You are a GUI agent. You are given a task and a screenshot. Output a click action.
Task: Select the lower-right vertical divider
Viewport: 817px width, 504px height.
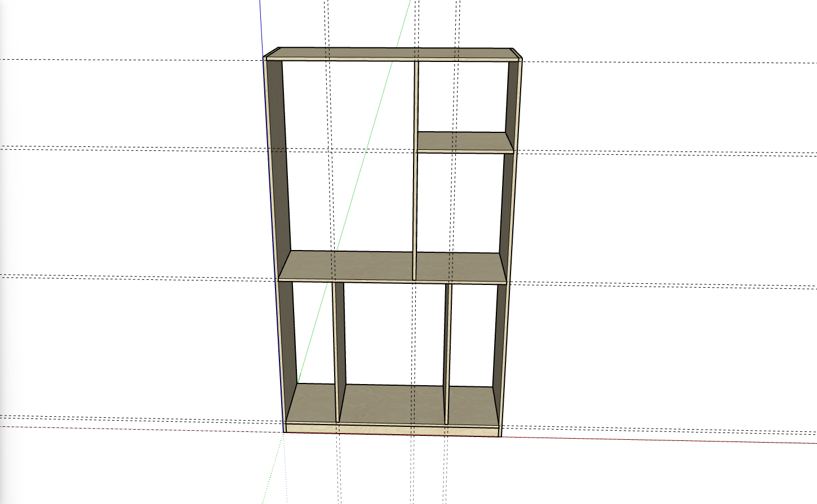coord(447,349)
